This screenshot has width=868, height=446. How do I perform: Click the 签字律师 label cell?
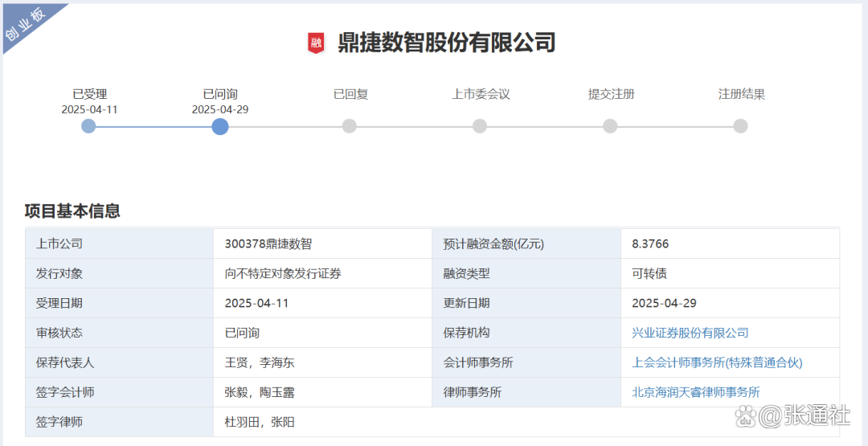pyautogui.click(x=119, y=423)
